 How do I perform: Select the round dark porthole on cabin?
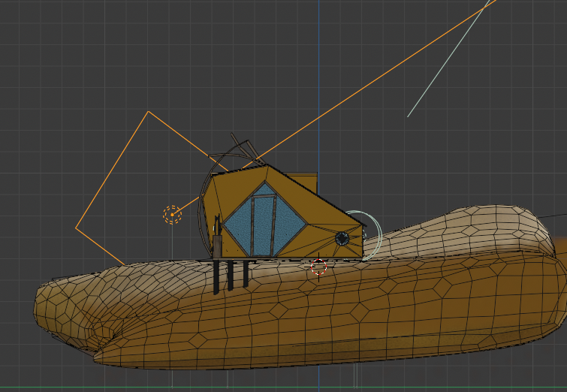342,239
